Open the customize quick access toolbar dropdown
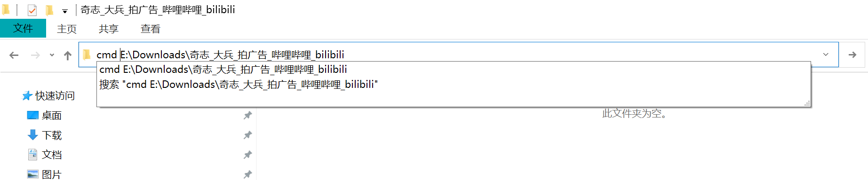The image size is (868, 180). click(65, 10)
